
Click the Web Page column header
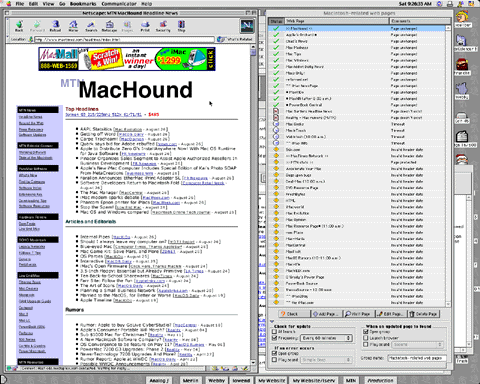click(x=337, y=21)
